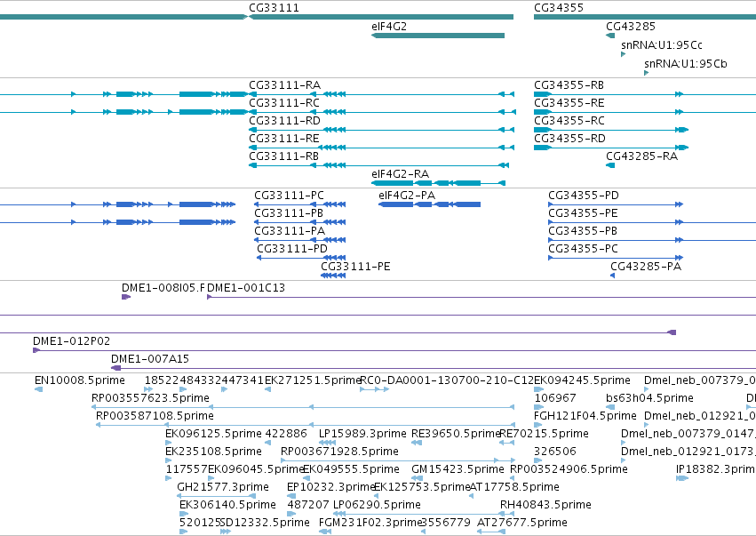Open EST RH40843.5prime
This screenshot has height=536, width=756.
click(x=545, y=505)
